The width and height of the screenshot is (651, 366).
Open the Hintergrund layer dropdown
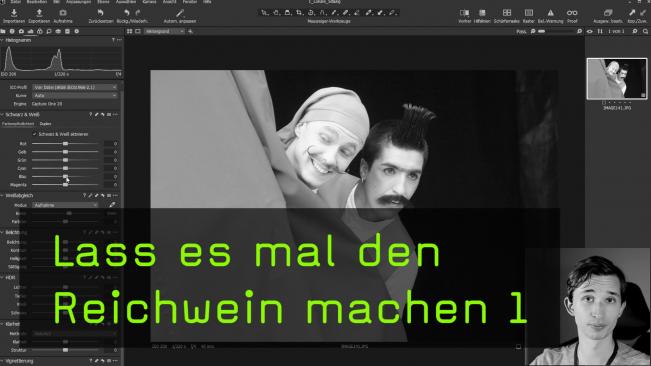(164, 31)
